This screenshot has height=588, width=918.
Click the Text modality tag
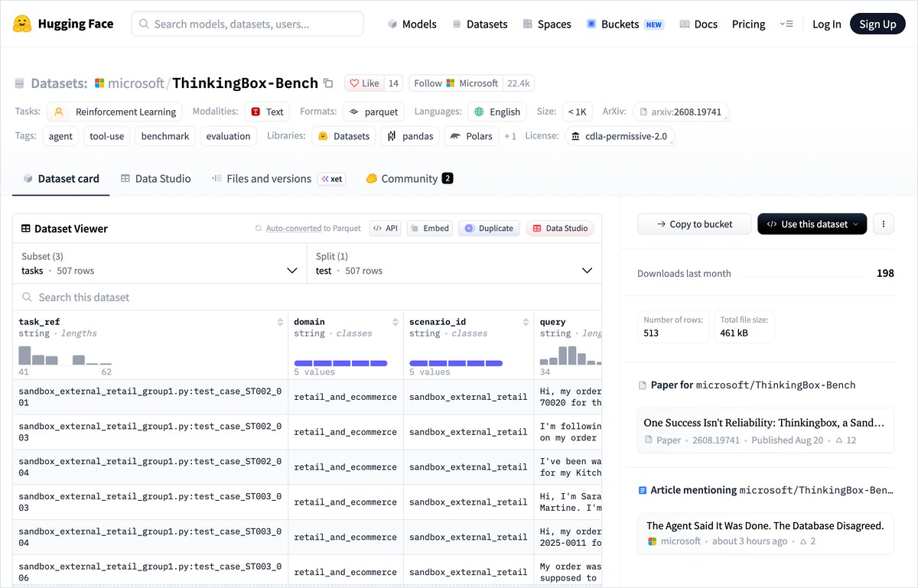point(267,112)
